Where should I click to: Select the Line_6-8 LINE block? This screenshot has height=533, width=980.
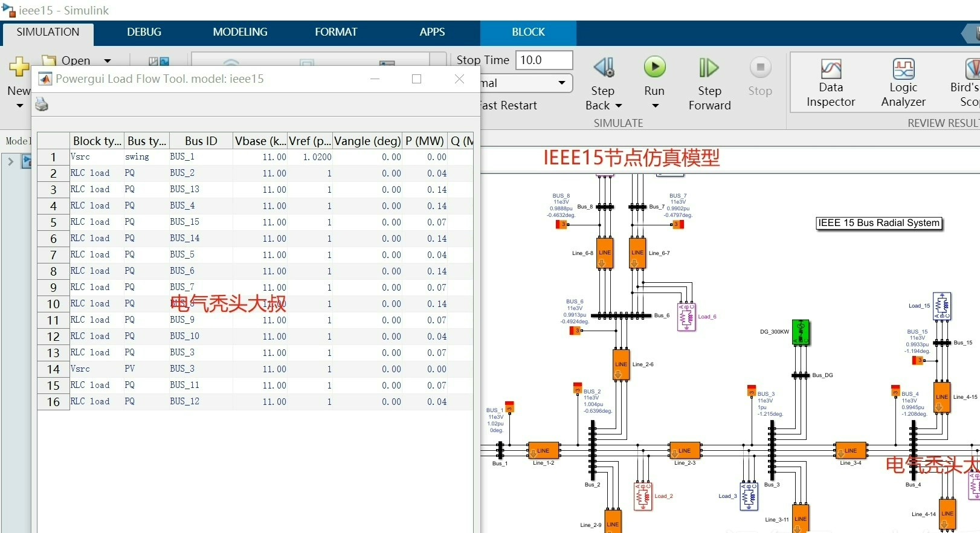pos(605,253)
